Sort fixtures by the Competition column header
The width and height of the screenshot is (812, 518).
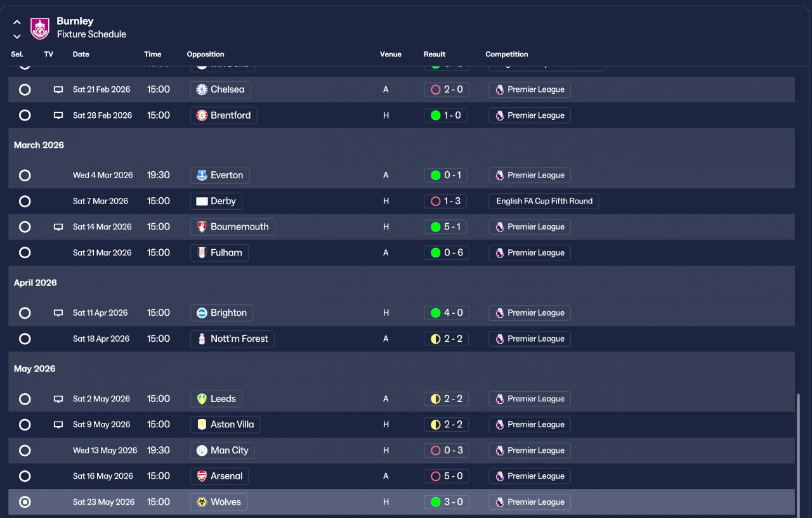(507, 55)
